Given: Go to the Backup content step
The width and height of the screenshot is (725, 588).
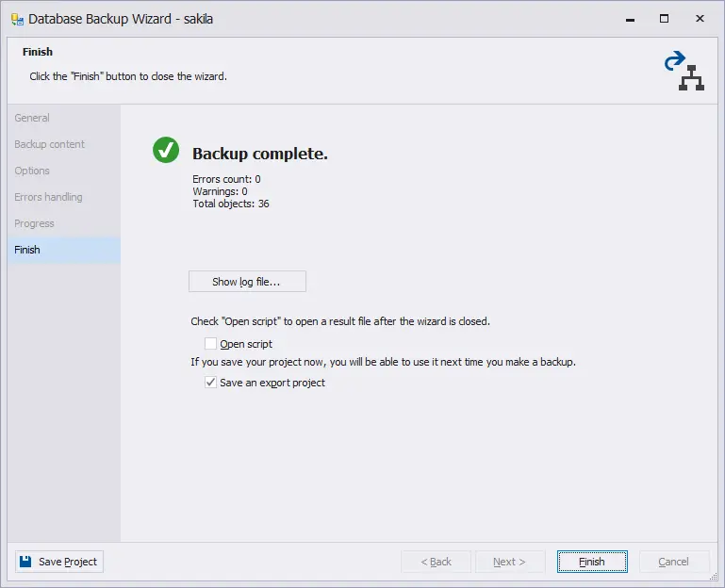Looking at the screenshot, I should click(64, 144).
